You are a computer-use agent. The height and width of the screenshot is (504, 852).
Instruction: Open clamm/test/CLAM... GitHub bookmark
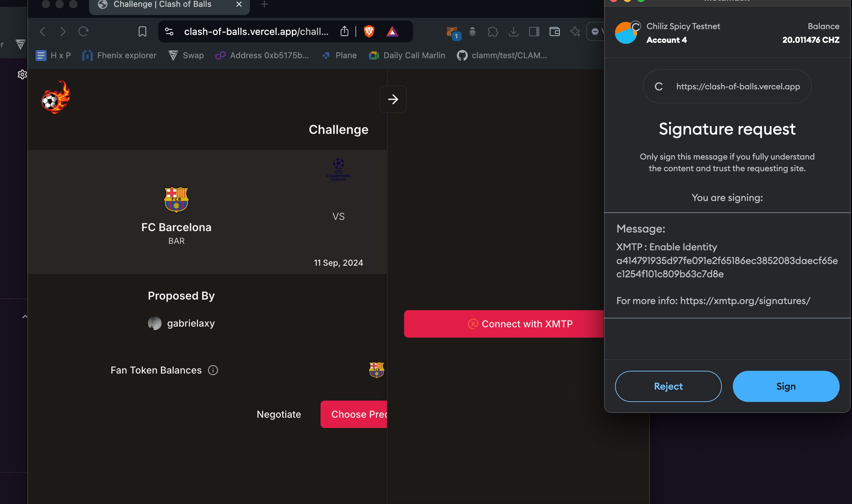[502, 55]
